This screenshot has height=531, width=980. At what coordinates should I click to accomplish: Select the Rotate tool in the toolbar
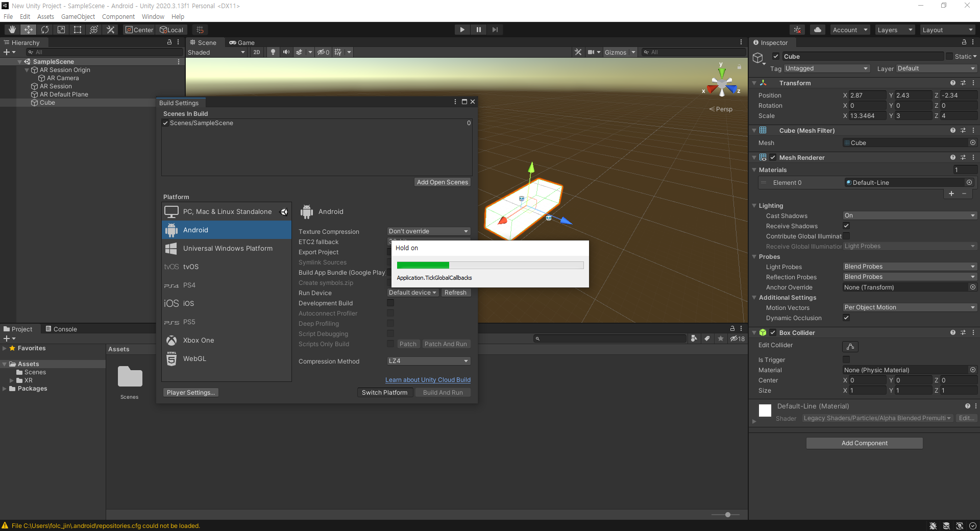click(45, 30)
